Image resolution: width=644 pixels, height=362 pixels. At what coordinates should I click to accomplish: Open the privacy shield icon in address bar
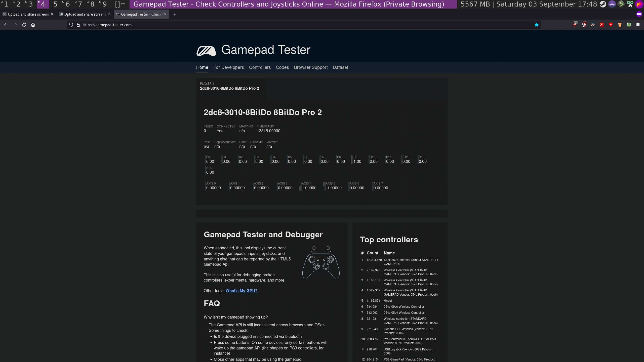coord(71,25)
